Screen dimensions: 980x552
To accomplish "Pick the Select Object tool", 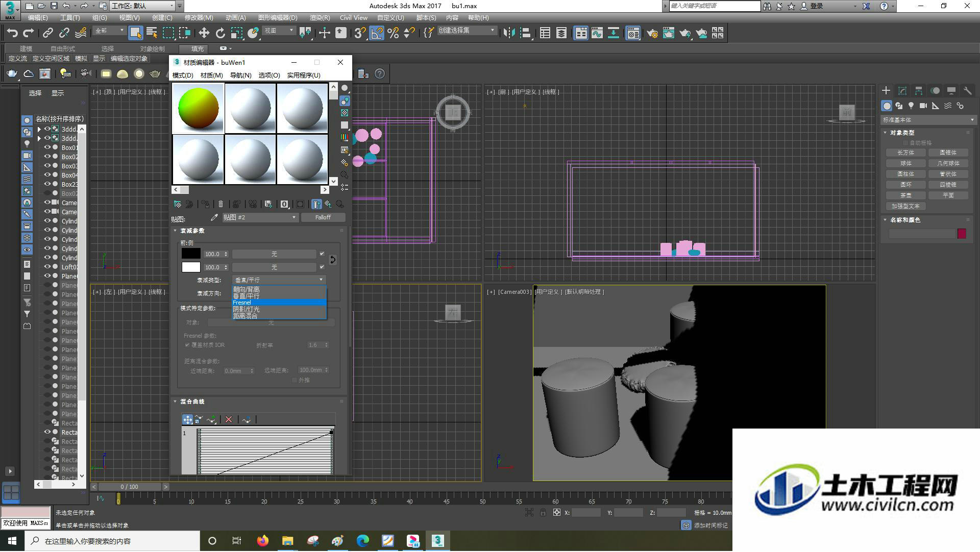I will coord(135,33).
